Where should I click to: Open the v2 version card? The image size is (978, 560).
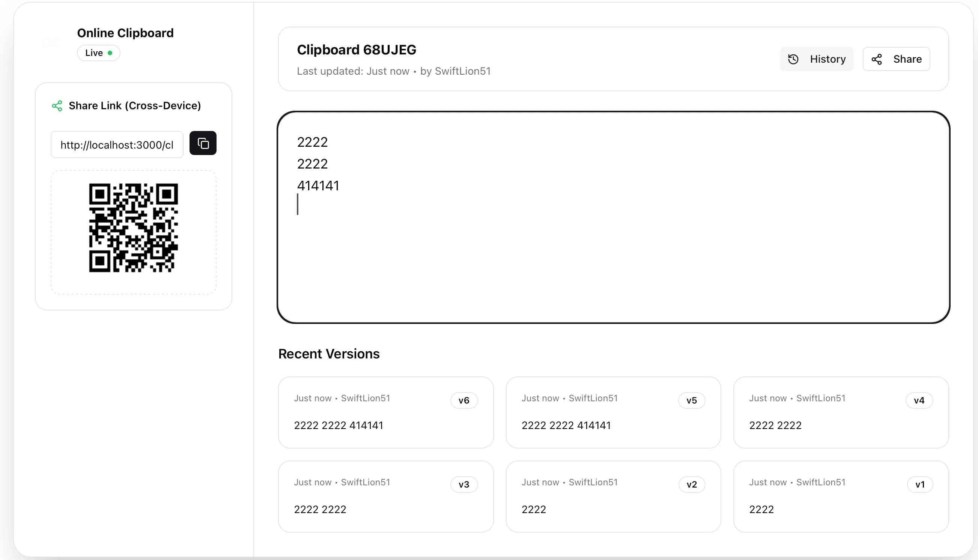(613, 496)
